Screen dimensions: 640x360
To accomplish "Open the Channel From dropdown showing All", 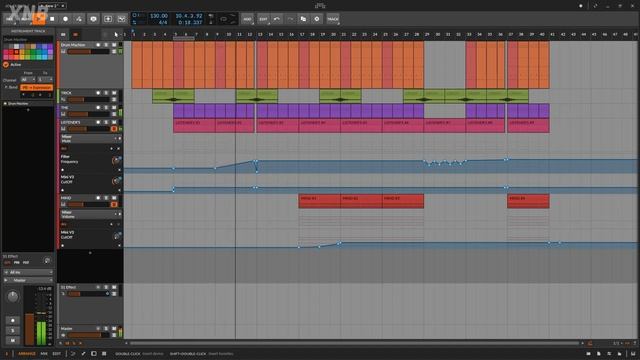I will 28,79.
